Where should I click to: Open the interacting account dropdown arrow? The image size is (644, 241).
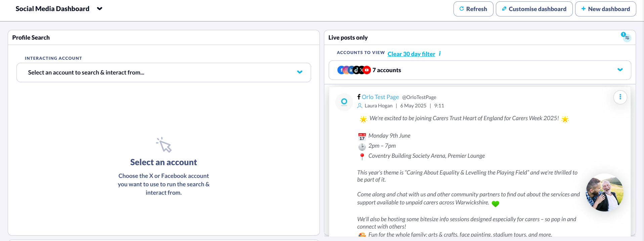pos(300,72)
